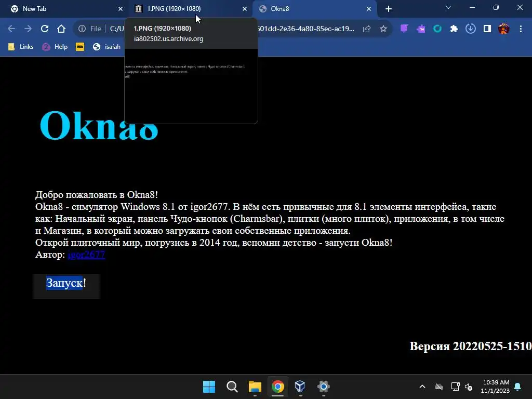The height and width of the screenshot is (399, 532).
Task: Click the Okna8 title logo
Action: tap(99, 125)
